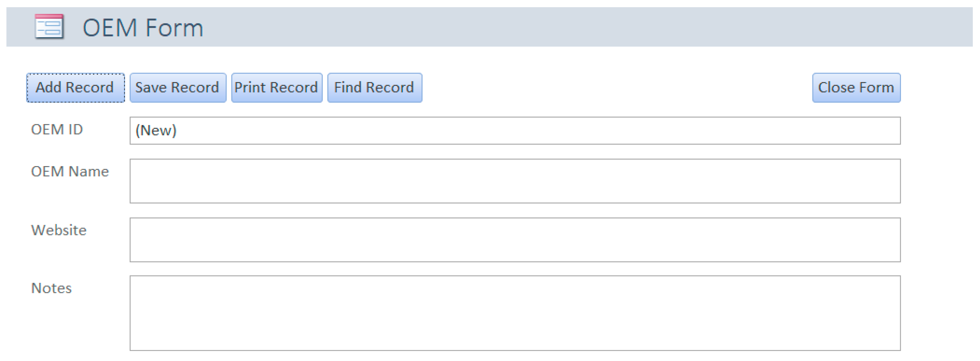Select the Notes text area

(x=515, y=313)
